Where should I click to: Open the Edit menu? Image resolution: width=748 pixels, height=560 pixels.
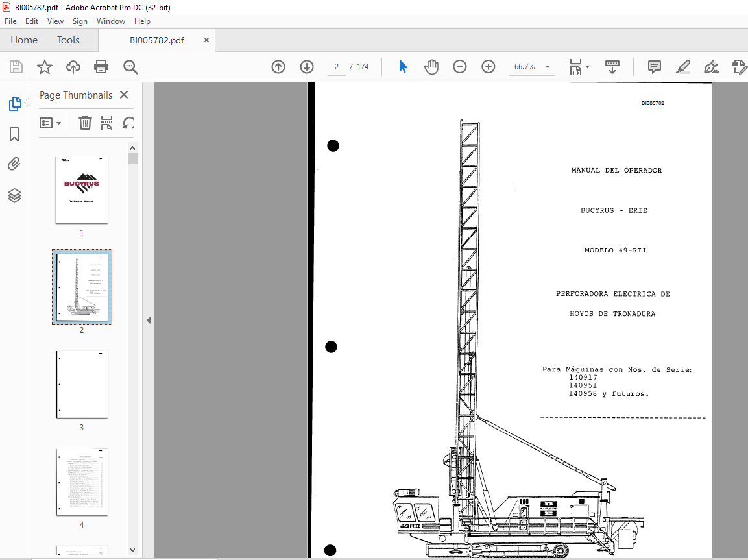pos(32,21)
